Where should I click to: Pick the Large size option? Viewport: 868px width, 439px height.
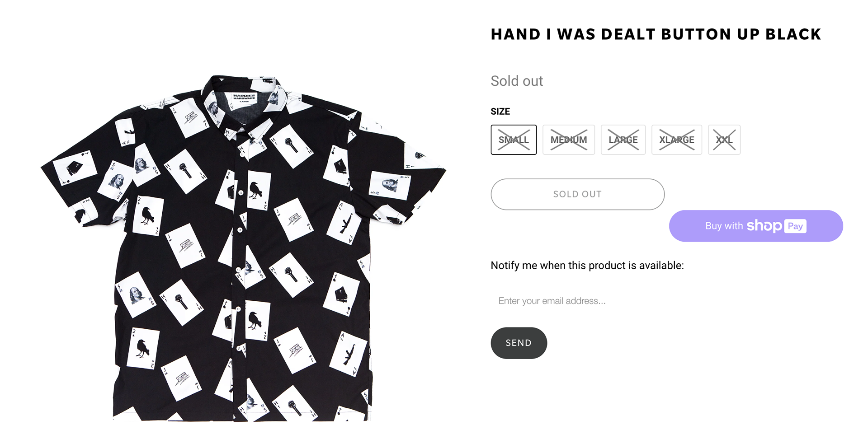coord(623,140)
